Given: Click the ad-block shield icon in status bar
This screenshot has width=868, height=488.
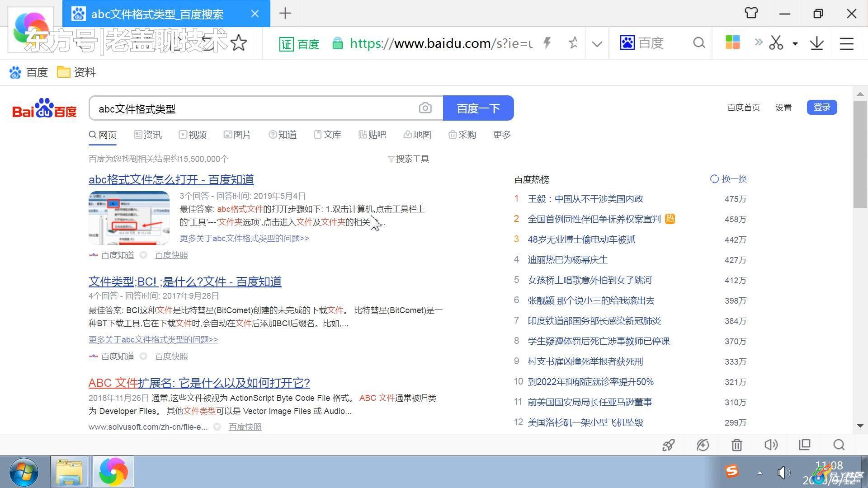Looking at the screenshot, I should [703, 445].
